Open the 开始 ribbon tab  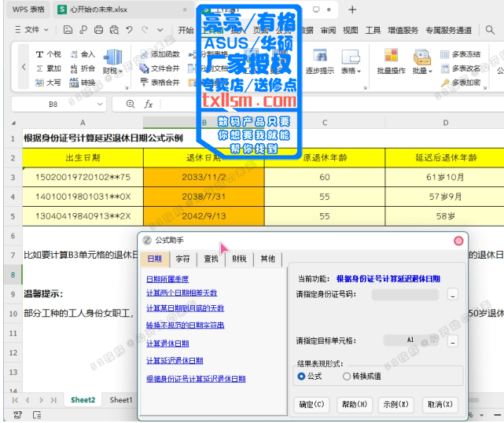point(186,30)
